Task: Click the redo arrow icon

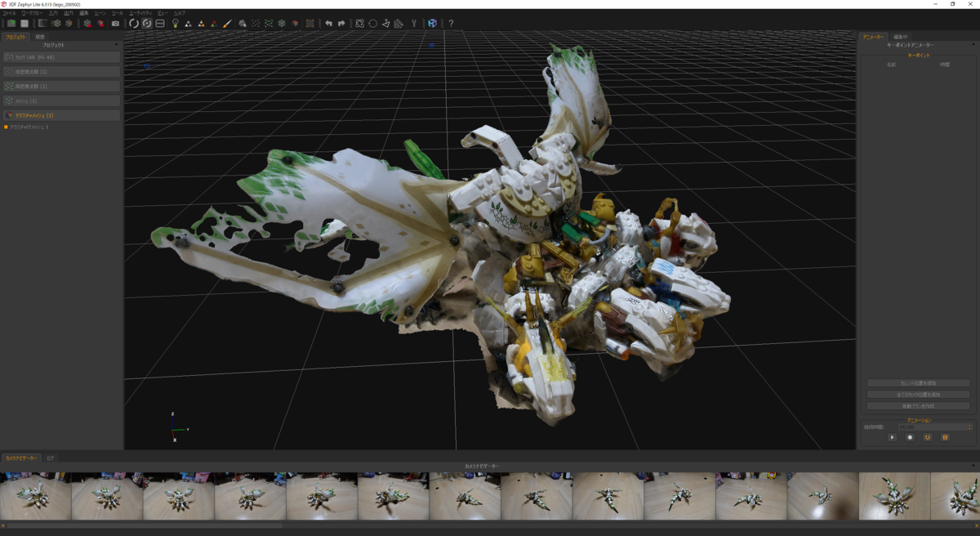Action: [x=341, y=24]
